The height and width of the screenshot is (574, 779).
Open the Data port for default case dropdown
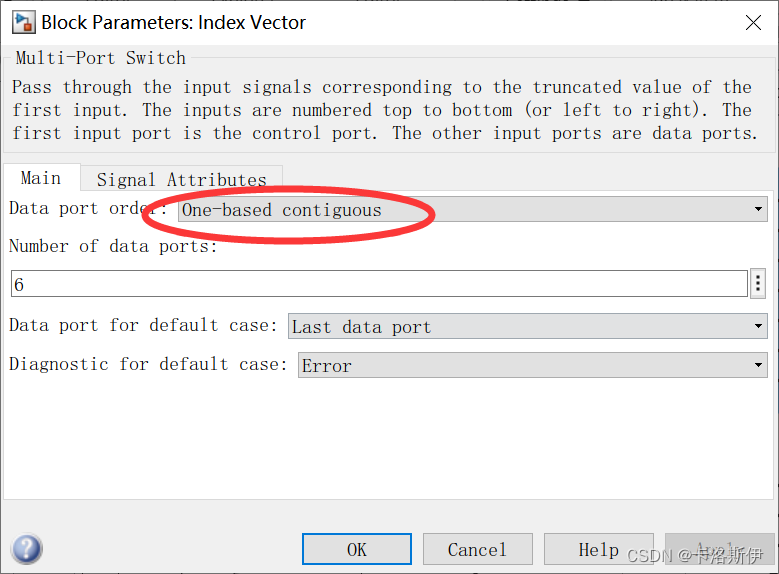(x=527, y=327)
